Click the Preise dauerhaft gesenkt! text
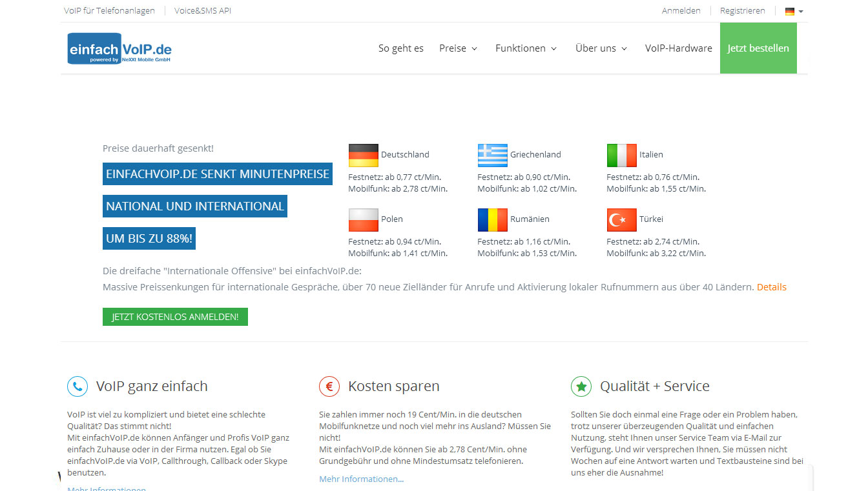The height and width of the screenshot is (491, 868). pyautogui.click(x=158, y=148)
